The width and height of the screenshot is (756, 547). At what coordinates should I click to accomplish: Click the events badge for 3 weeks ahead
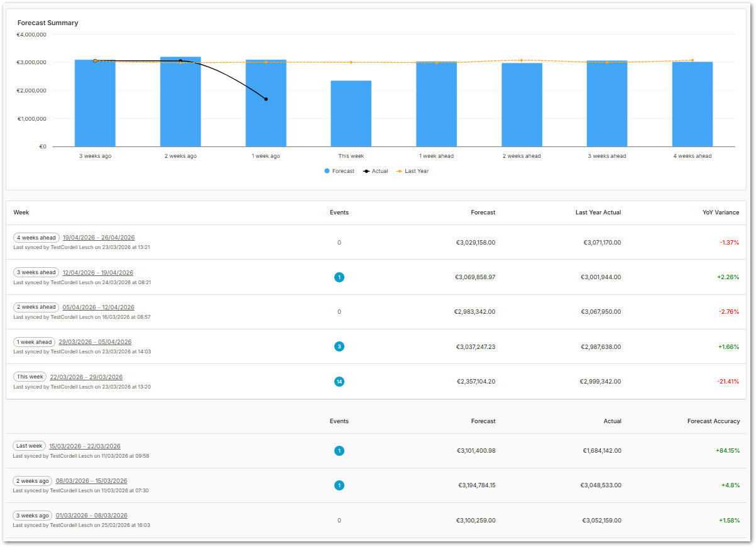coord(339,277)
